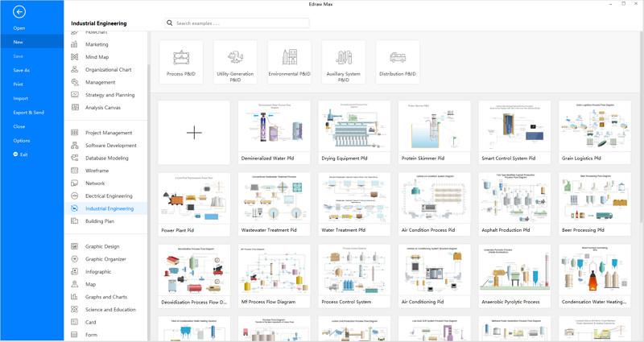
Task: Open the Demineralized Water Pfd example
Action: pyautogui.click(x=275, y=133)
